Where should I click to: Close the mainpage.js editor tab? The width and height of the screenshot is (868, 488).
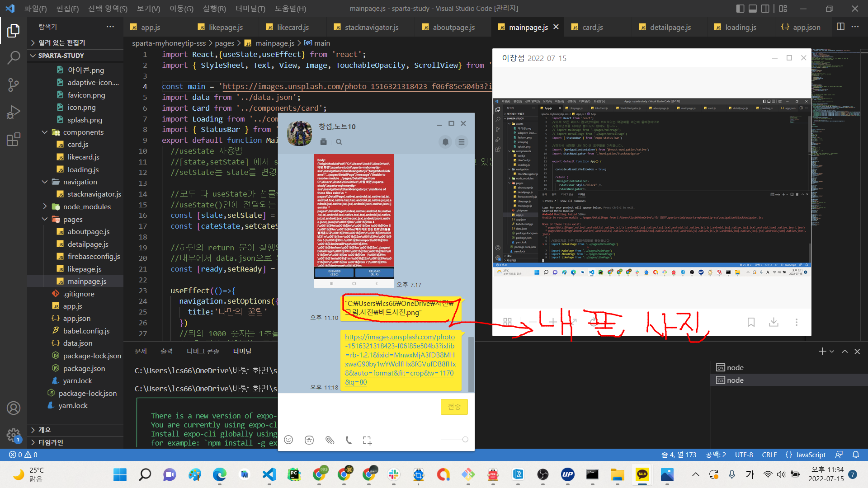[x=556, y=27]
